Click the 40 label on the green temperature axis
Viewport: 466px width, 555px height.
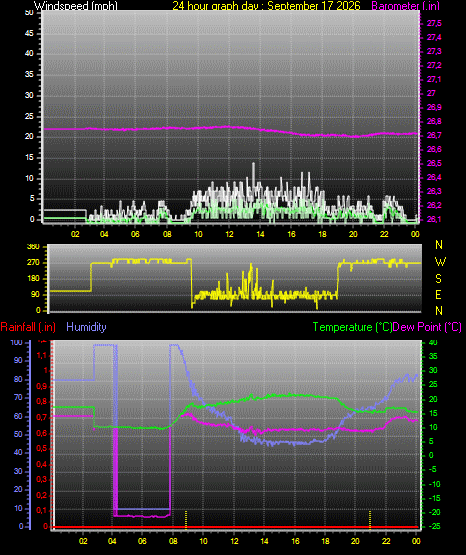pyautogui.click(x=433, y=342)
